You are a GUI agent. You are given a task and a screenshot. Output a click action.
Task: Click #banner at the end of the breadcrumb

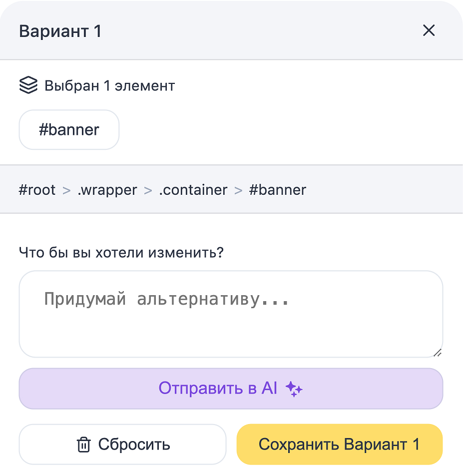click(x=278, y=190)
